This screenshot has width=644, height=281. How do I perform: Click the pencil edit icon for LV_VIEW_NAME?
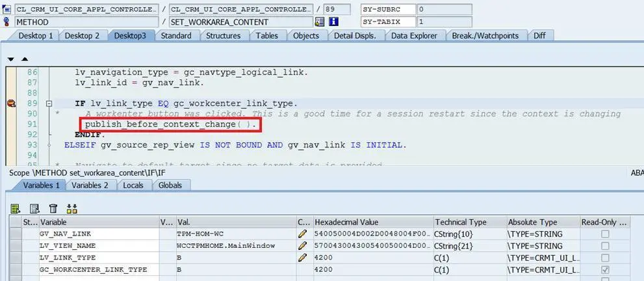point(302,246)
